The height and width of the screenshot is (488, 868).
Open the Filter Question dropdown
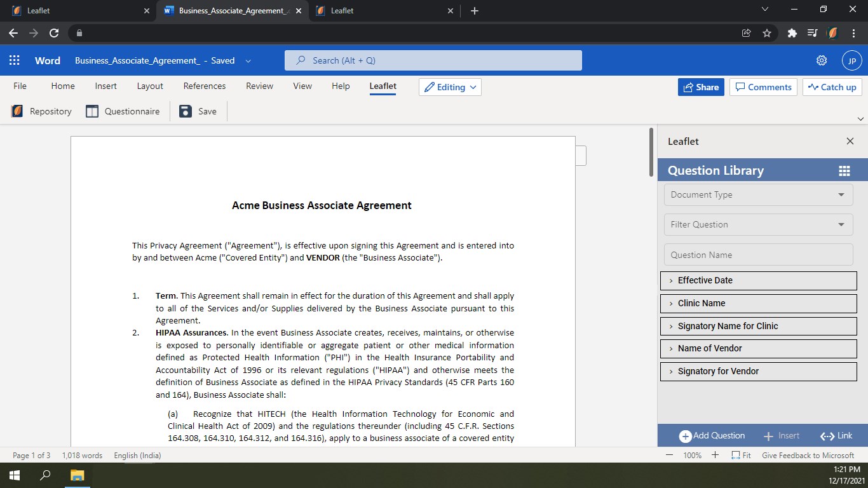pyautogui.click(x=758, y=224)
